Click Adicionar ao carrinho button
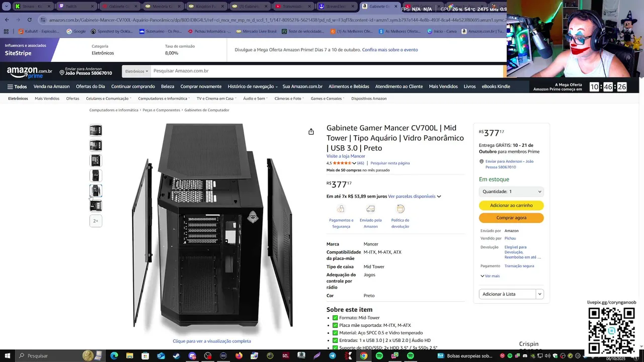 click(x=511, y=206)
